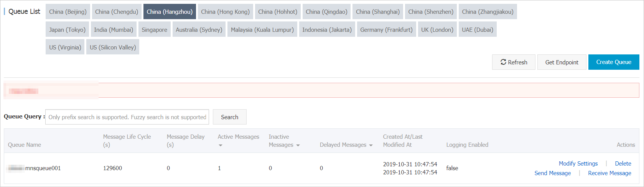The width and height of the screenshot is (644, 187).
Task: Select China (Hong Kong) region tab
Action: pyautogui.click(x=225, y=11)
